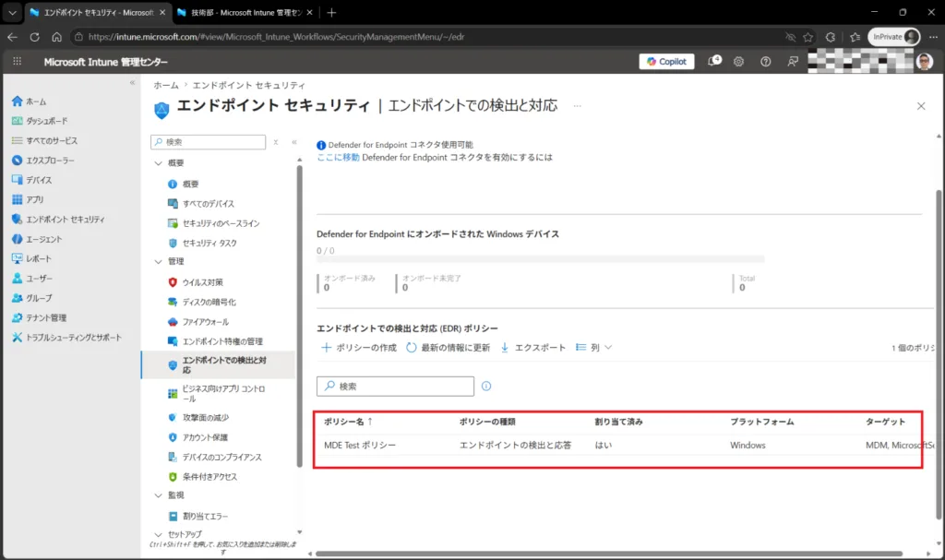
Task: Follow the ここに移動 link
Action: [x=338, y=158]
